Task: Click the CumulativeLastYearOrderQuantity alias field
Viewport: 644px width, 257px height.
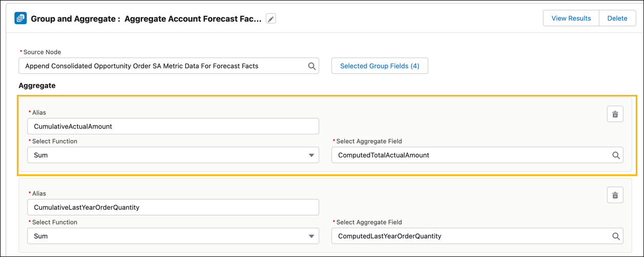Action: 173,207
